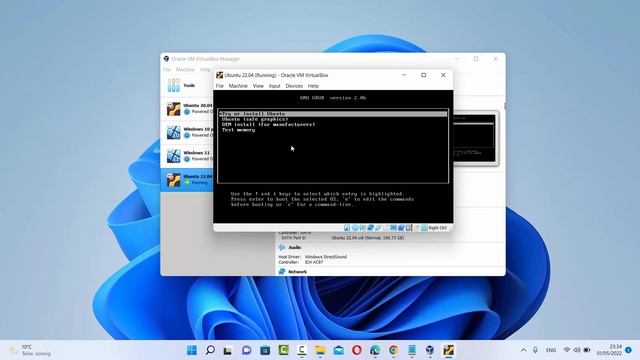Viewport: 640px width, 360px height.
Task: Open the Mail app from taskbar
Action: click(338, 350)
